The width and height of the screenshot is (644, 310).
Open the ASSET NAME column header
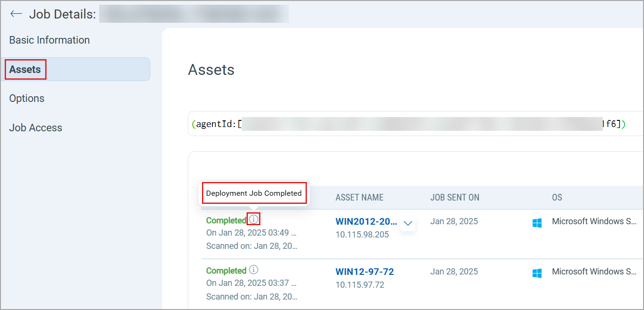point(359,197)
